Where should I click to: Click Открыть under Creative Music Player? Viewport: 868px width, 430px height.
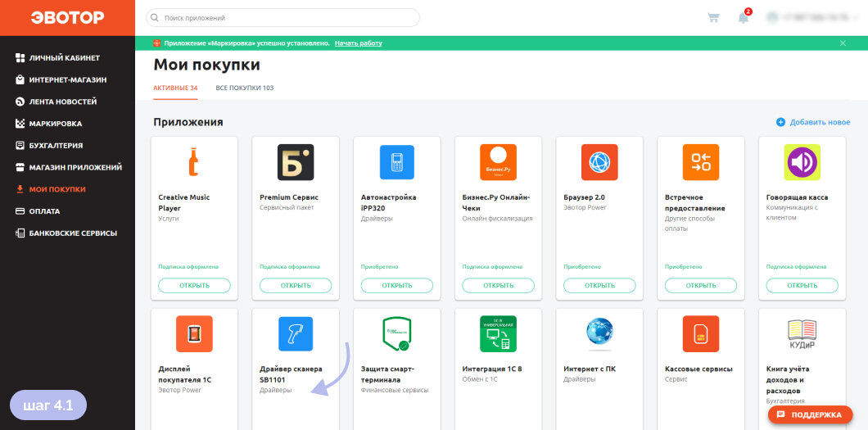[194, 286]
